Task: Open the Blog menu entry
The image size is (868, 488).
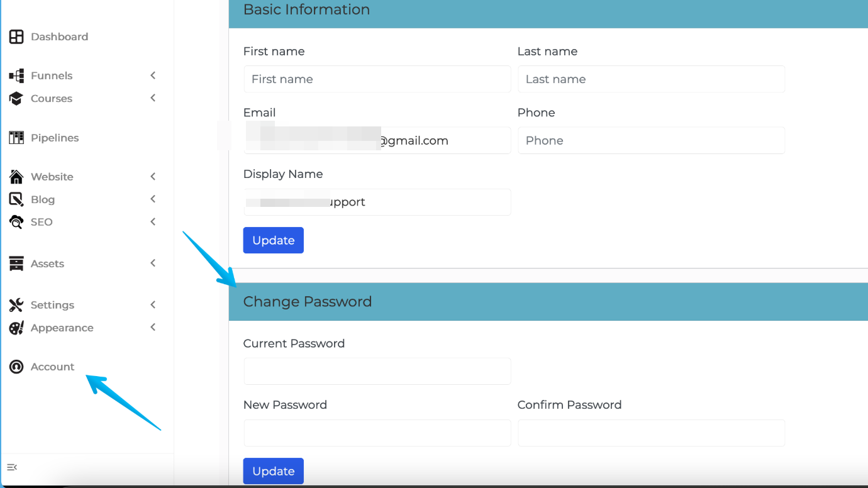Action: [42, 199]
